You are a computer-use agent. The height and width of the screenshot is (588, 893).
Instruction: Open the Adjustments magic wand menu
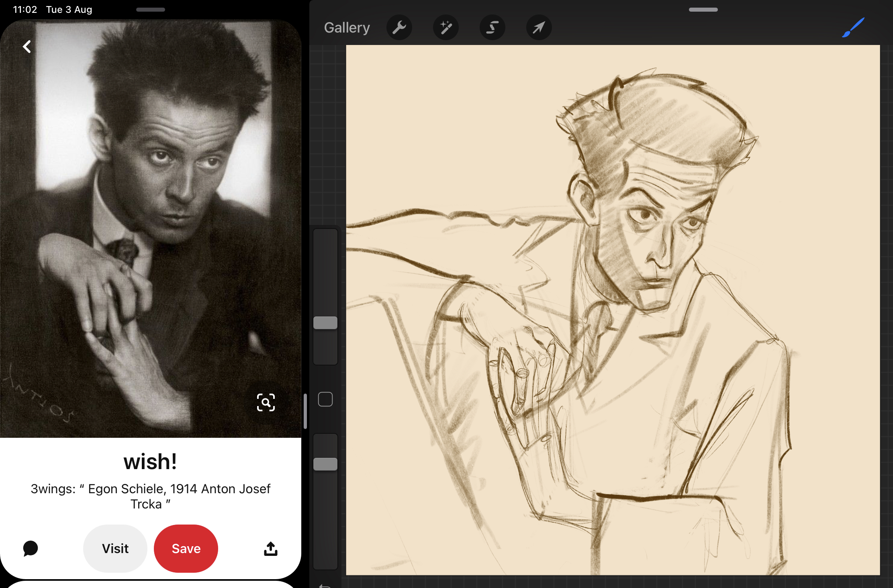(445, 28)
